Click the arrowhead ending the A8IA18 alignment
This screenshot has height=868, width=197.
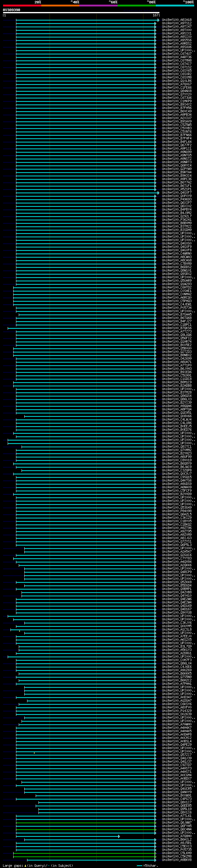click(x=158, y=20)
